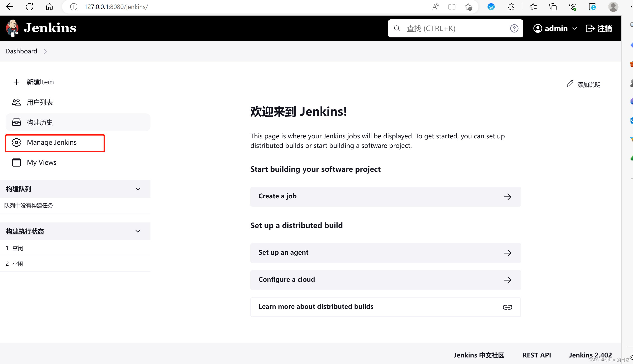
Task: Click the plus icon for 新建Item
Action: click(x=16, y=82)
